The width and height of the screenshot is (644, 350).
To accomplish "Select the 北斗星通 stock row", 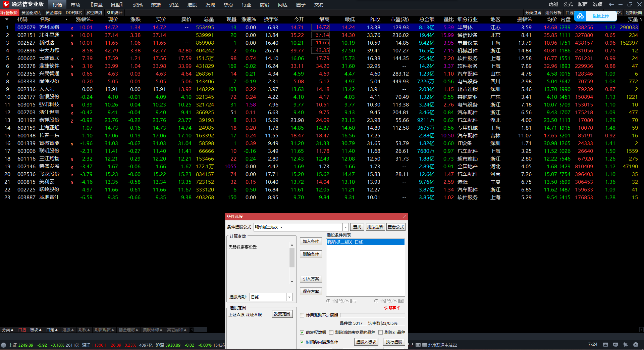I will pos(49,35).
